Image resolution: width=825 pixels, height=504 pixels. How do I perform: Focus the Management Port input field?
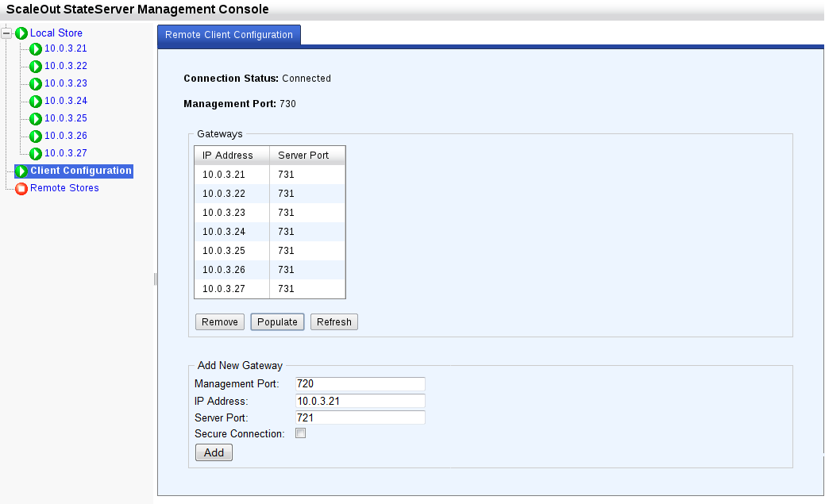[x=360, y=383]
